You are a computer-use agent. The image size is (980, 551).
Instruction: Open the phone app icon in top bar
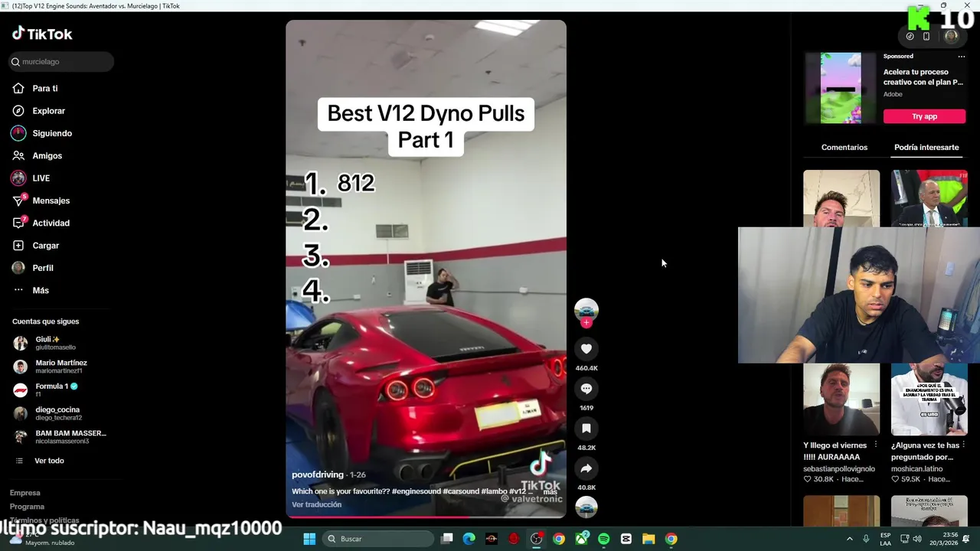click(926, 36)
